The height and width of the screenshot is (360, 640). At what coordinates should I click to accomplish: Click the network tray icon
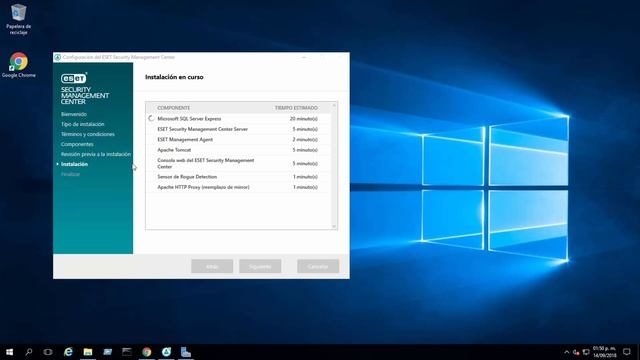pos(586,352)
